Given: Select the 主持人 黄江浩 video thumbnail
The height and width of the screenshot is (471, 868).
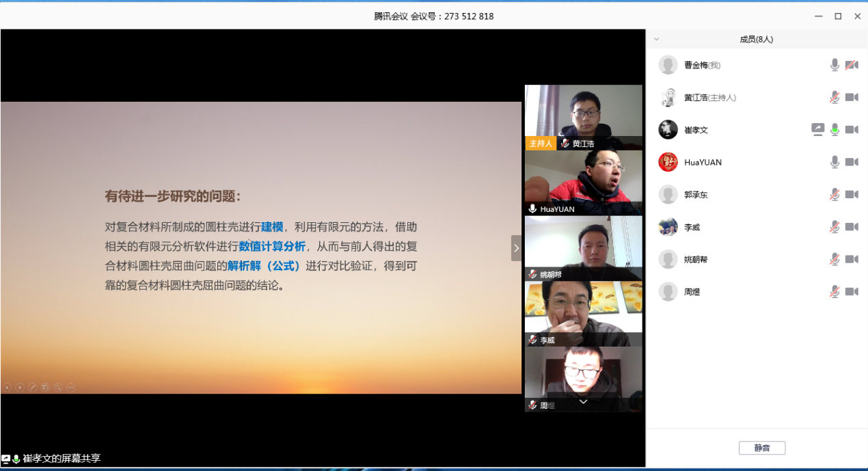Looking at the screenshot, I should pos(583,116).
